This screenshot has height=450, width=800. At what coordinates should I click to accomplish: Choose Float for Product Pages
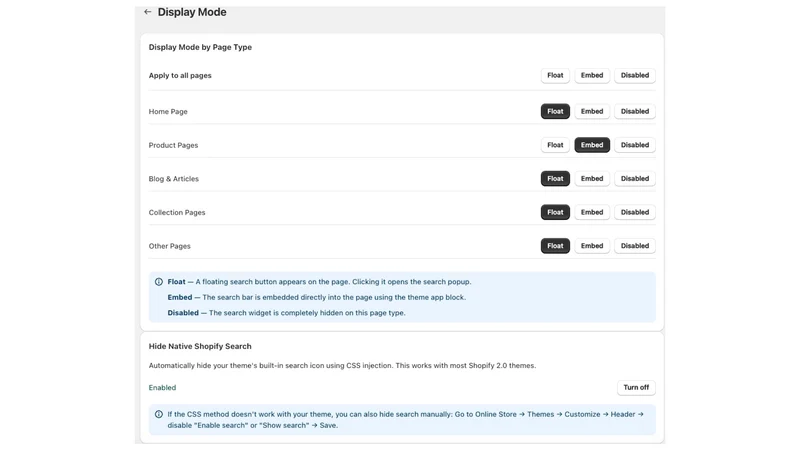[555, 145]
